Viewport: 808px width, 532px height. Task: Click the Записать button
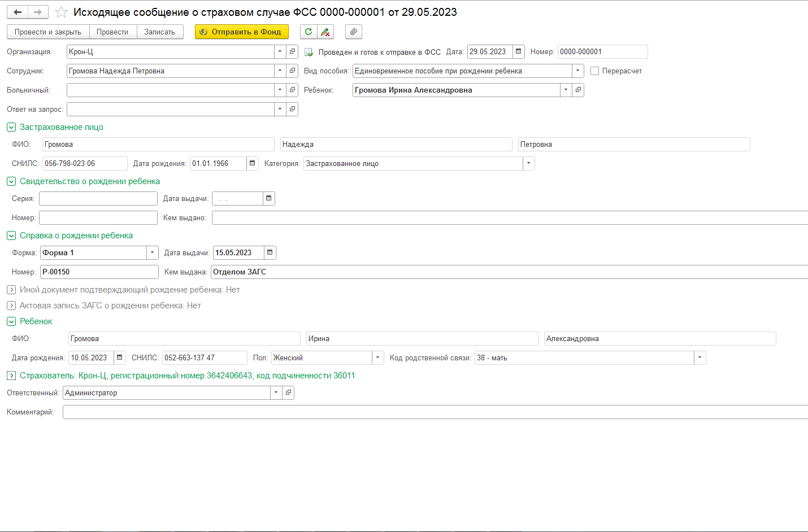[x=159, y=32]
